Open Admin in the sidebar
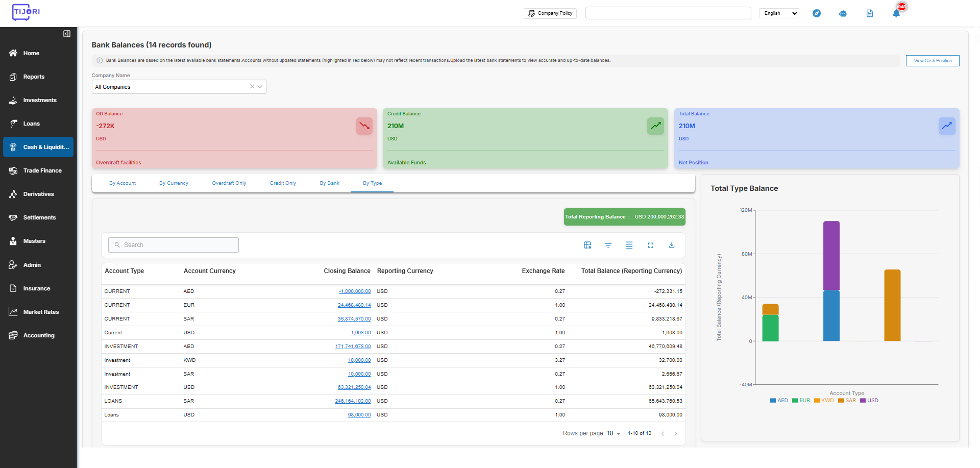The width and height of the screenshot is (980, 468). [38, 265]
